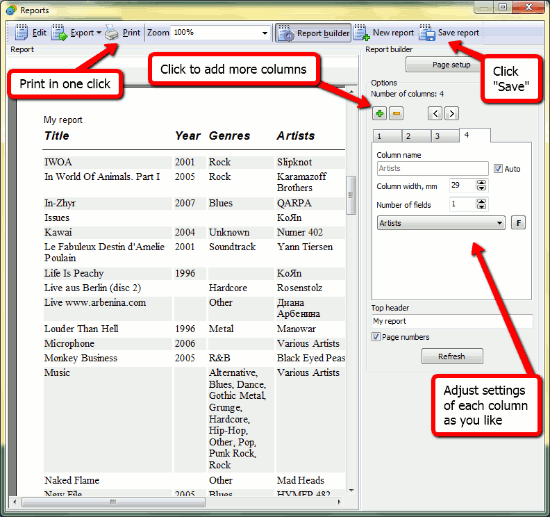550x517 pixels.
Task: Click the Microphone title cell
Action: click(69, 343)
